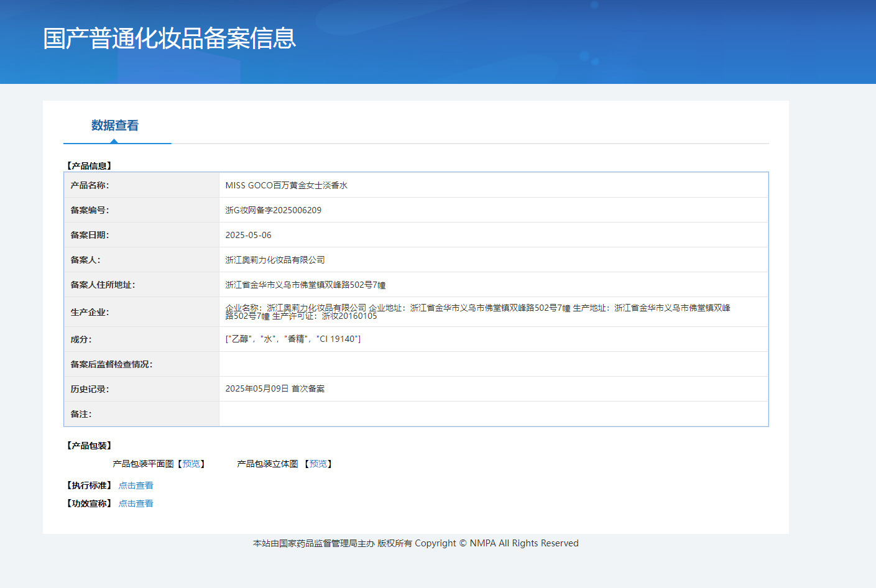This screenshot has height=588, width=876.
Task: Click the 备注 row label
Action: click(x=81, y=414)
